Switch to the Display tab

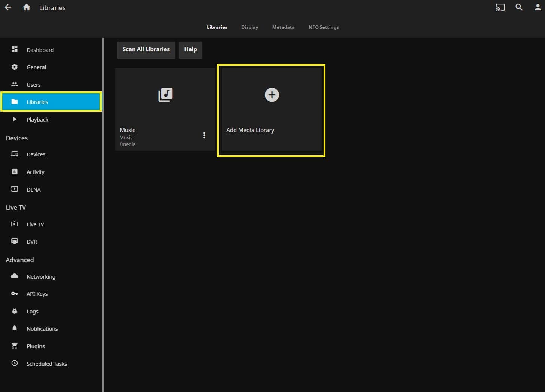coord(249,27)
